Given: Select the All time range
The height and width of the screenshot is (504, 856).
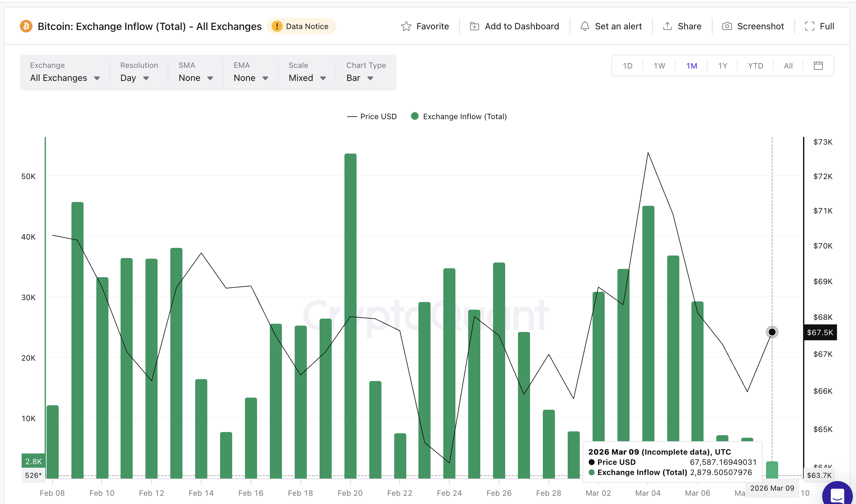Looking at the screenshot, I should click(788, 66).
